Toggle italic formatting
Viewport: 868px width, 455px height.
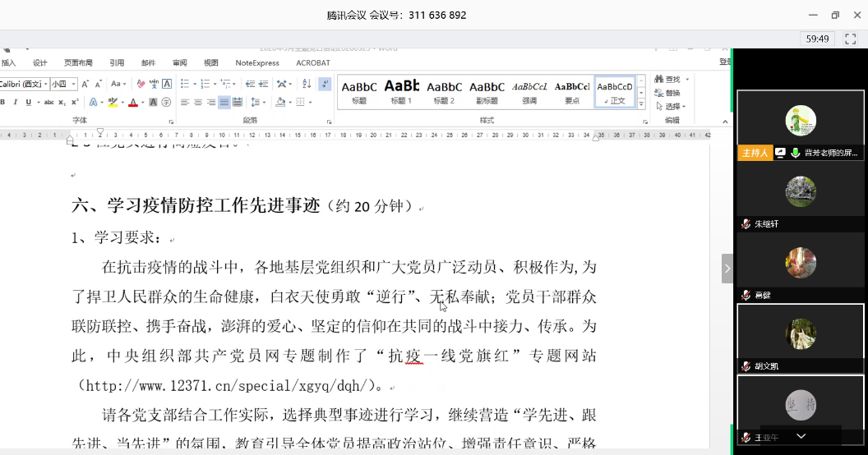[x=15, y=103]
